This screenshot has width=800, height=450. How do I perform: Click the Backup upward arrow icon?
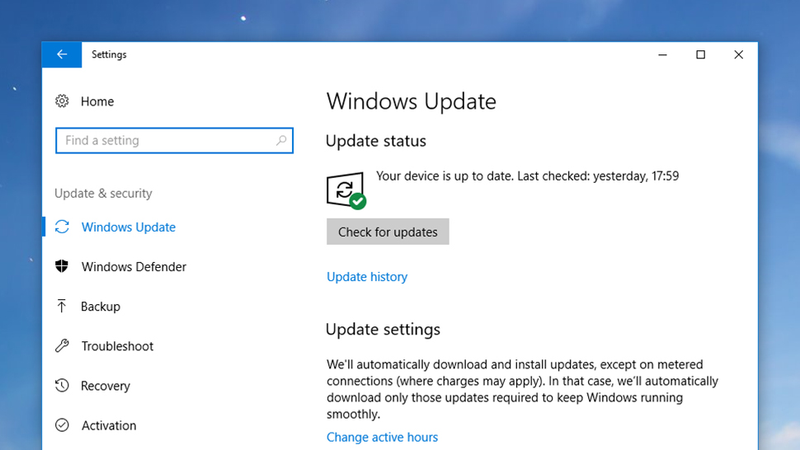point(62,306)
